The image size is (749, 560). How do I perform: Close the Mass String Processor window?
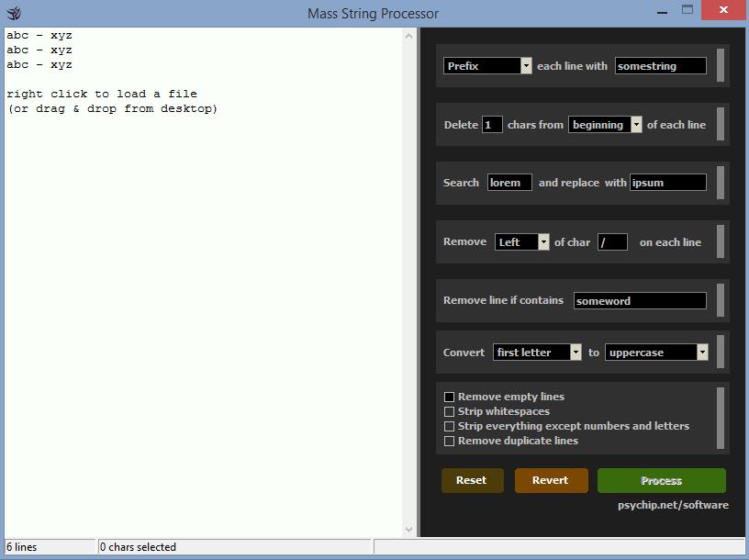coord(723,10)
